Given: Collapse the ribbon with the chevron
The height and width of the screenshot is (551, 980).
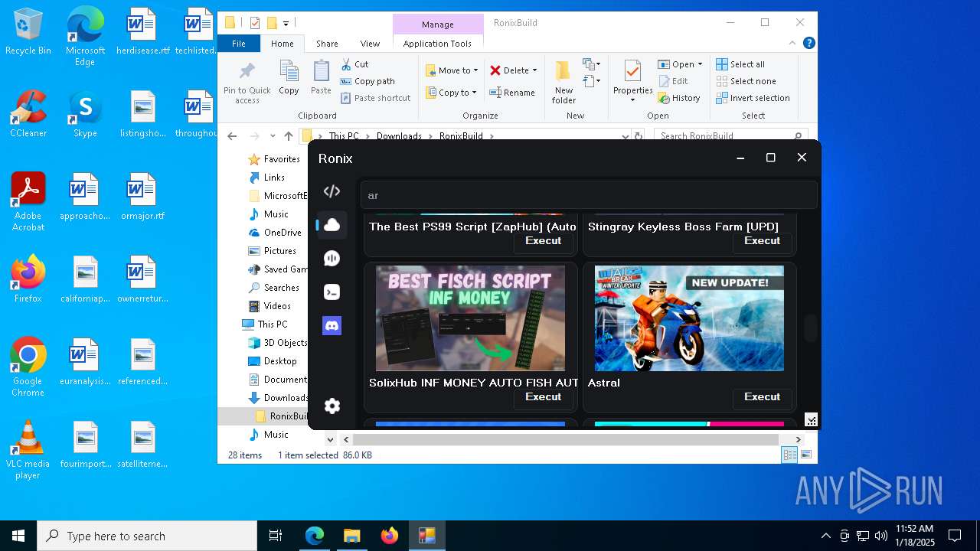Looking at the screenshot, I should [794, 44].
